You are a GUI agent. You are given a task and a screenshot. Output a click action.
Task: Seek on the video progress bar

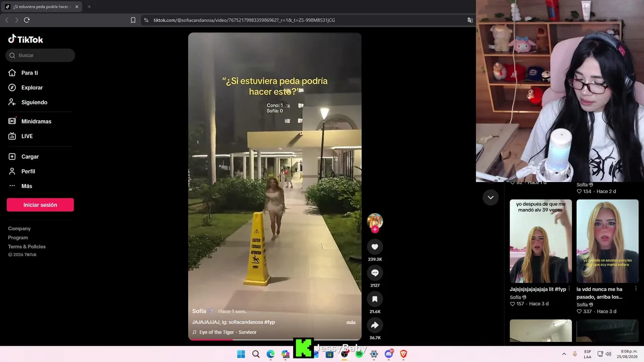(x=275, y=340)
